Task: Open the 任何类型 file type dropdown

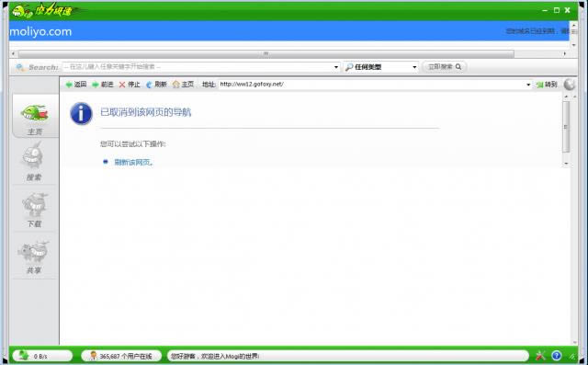Action: 381,67
